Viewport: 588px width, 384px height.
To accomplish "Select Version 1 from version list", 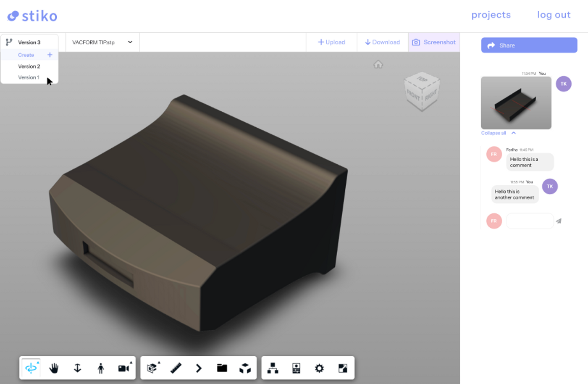I will point(29,77).
